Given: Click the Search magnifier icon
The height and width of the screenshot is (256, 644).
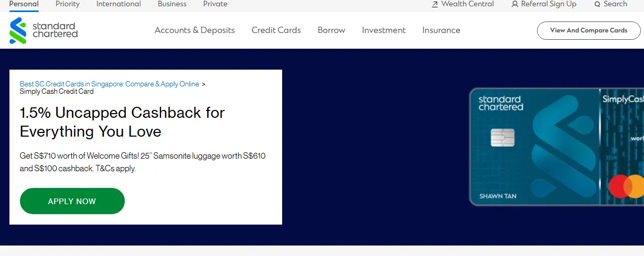Looking at the screenshot, I should 597,4.
